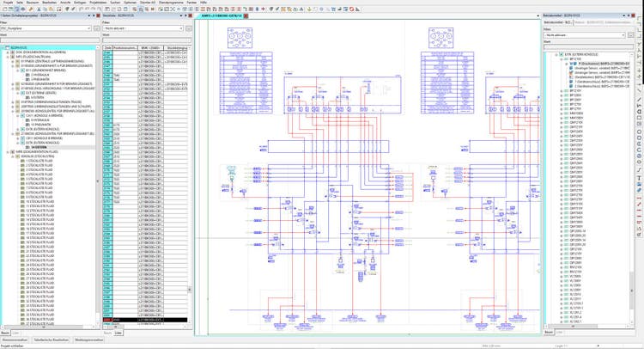Click the first tool in right vertical toolbar
Screen dimensions: 644x349
[x=640, y=19]
